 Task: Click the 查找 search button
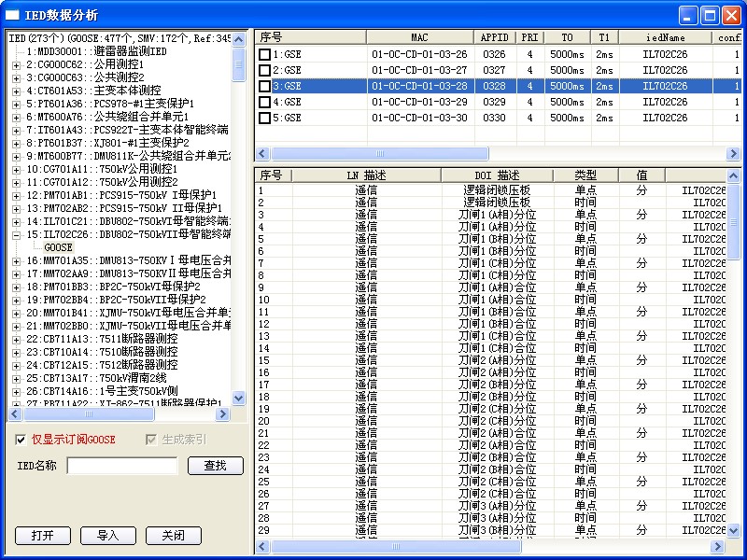(x=215, y=465)
